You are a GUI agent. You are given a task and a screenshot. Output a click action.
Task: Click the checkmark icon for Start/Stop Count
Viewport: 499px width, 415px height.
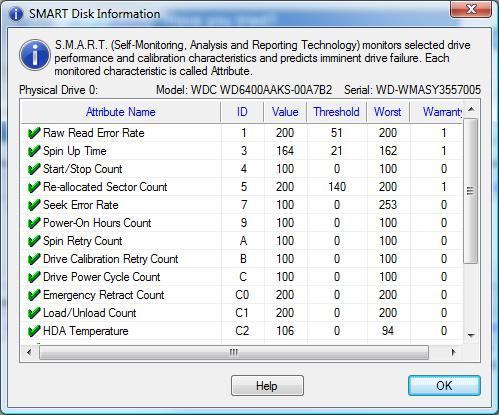[34, 169]
